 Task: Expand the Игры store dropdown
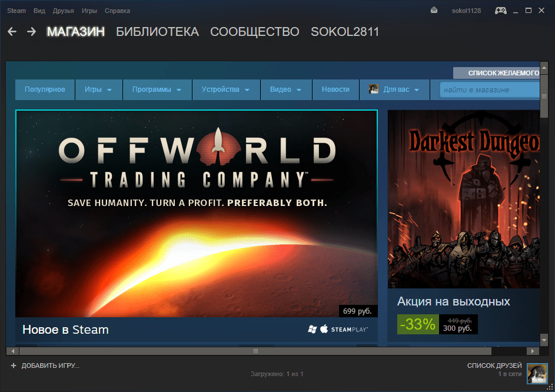(x=98, y=89)
